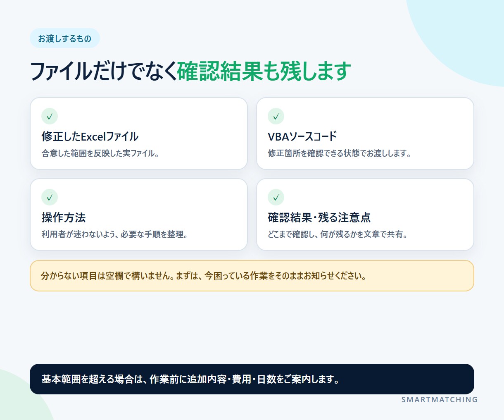
Task: Click the checkmark icon above 操作方法
Action: tap(50, 198)
